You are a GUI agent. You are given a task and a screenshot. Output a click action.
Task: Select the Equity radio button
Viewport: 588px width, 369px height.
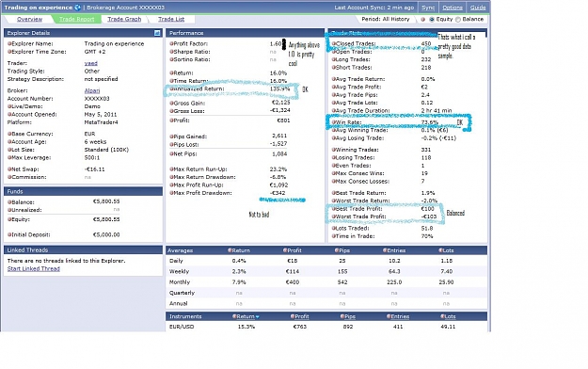coord(432,19)
